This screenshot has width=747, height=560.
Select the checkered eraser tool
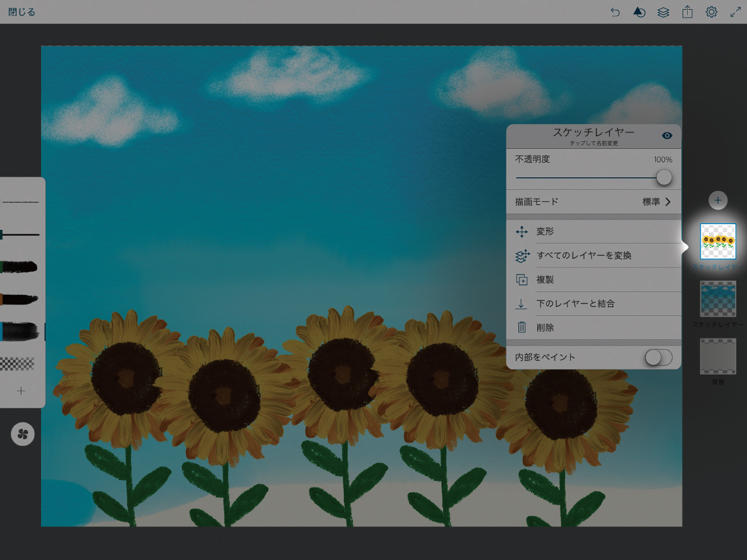pyautogui.click(x=18, y=363)
